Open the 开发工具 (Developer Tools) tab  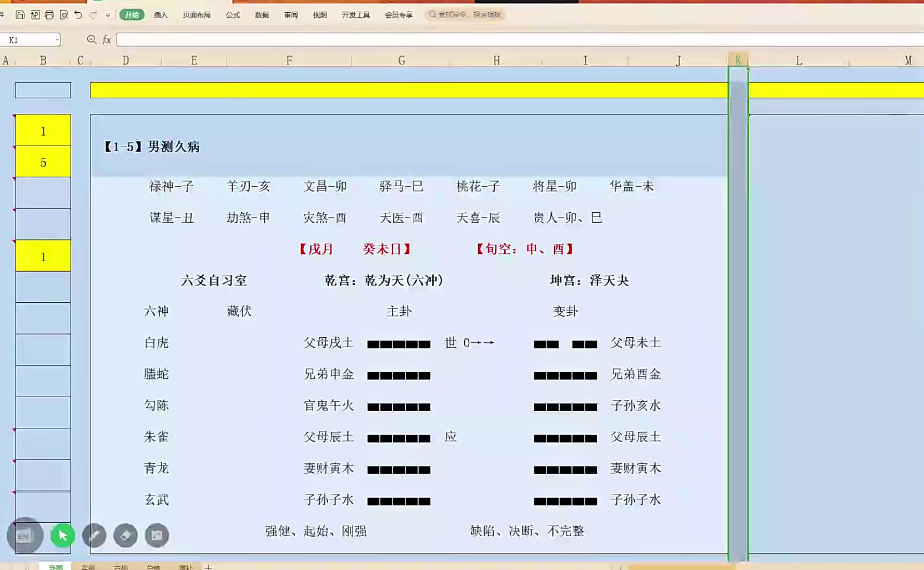pos(355,15)
